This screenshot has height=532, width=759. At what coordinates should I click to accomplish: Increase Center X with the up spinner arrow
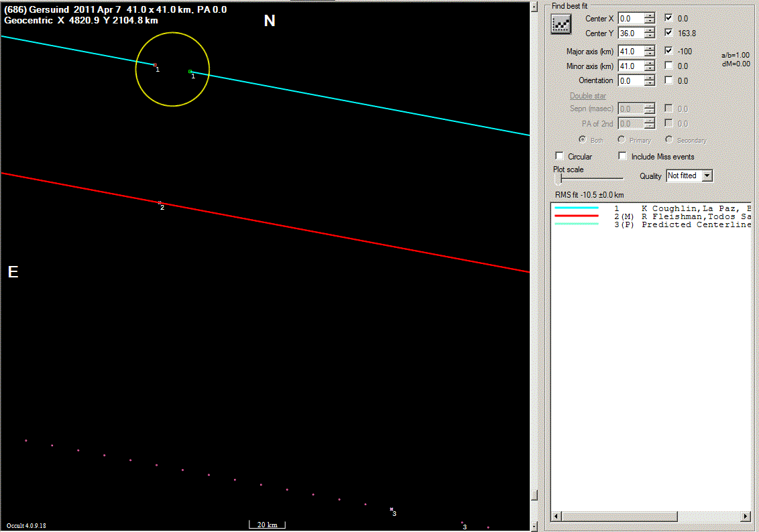coord(649,15)
